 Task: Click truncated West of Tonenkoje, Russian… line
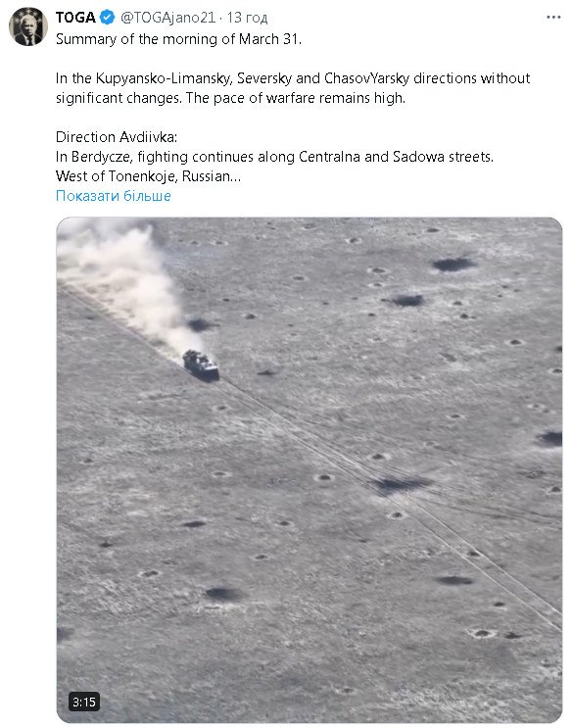click(149, 176)
